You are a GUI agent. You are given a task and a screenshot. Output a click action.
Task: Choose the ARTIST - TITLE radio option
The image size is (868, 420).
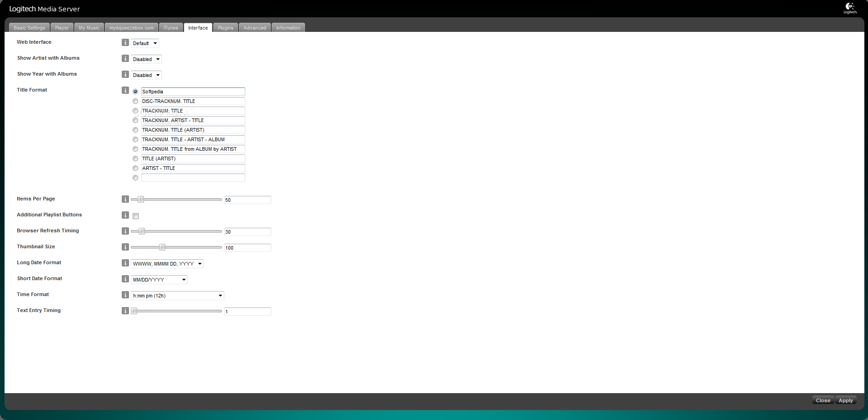tap(135, 168)
